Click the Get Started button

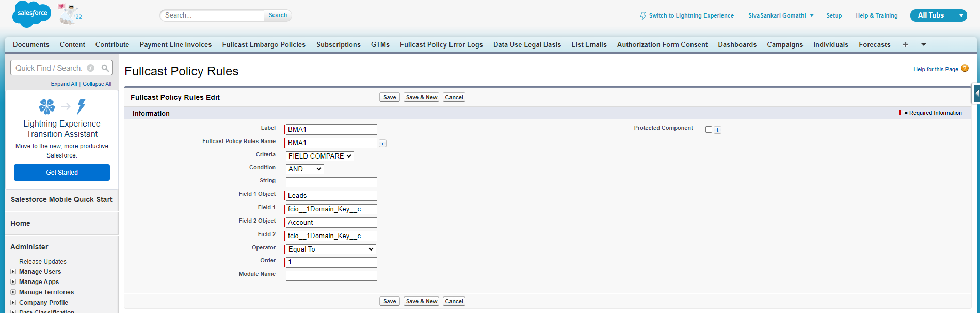[62, 173]
